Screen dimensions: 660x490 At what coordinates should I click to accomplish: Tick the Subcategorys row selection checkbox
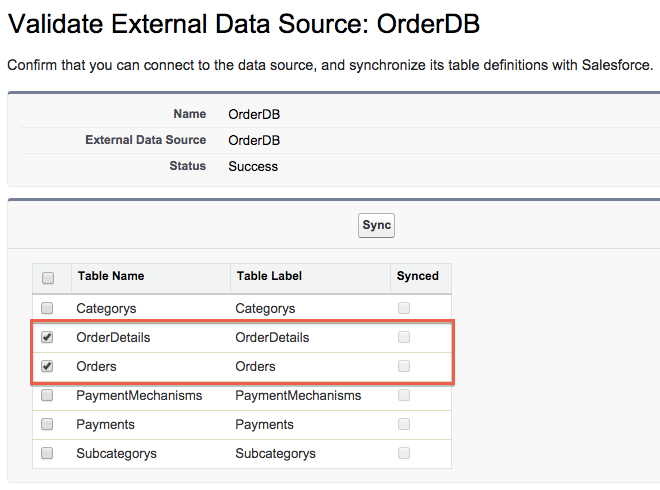[47, 454]
